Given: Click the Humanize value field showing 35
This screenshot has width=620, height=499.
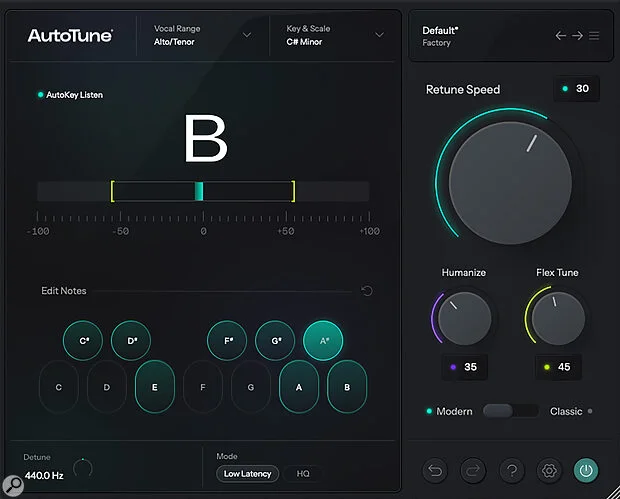Looking at the screenshot, I should [x=461, y=367].
